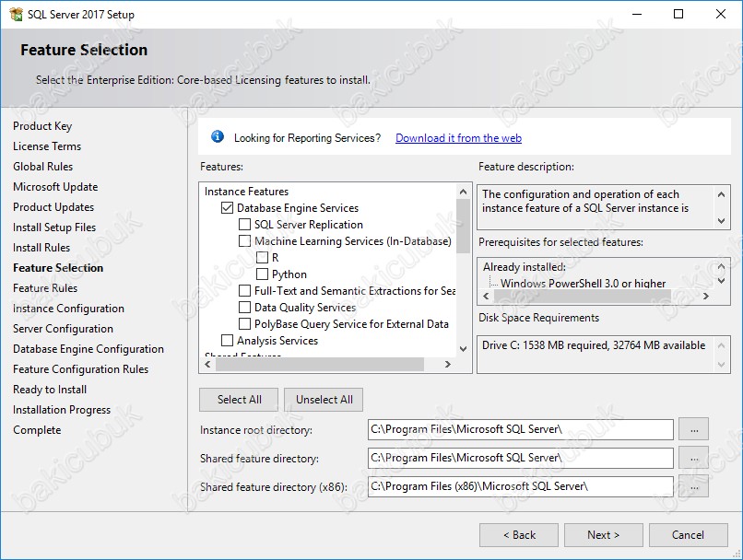Select the Ready to Install step
This screenshot has height=560, width=743.
click(50, 390)
